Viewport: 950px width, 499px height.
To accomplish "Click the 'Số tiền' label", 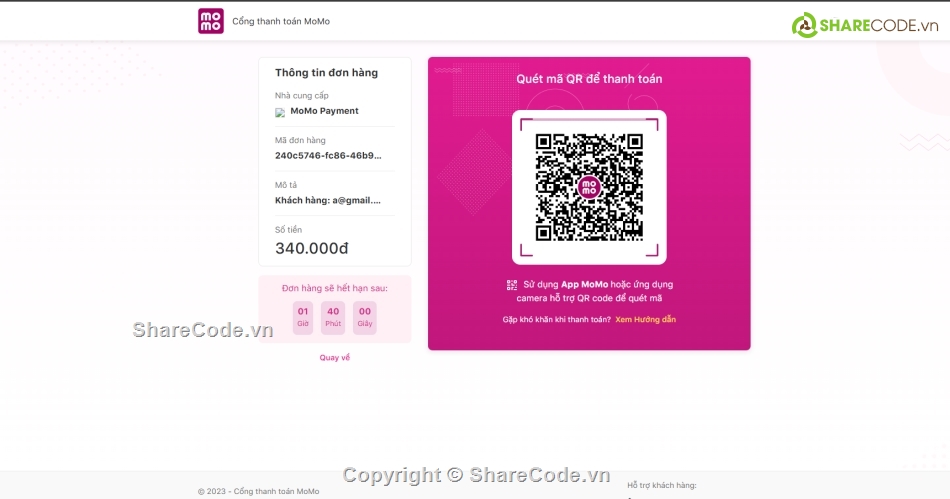I will (288, 230).
